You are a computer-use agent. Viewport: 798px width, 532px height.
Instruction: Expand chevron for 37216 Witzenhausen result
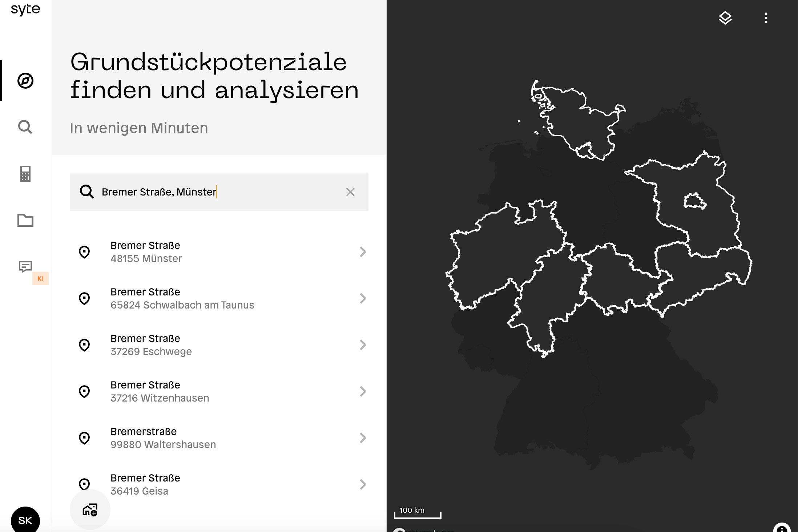point(362,391)
